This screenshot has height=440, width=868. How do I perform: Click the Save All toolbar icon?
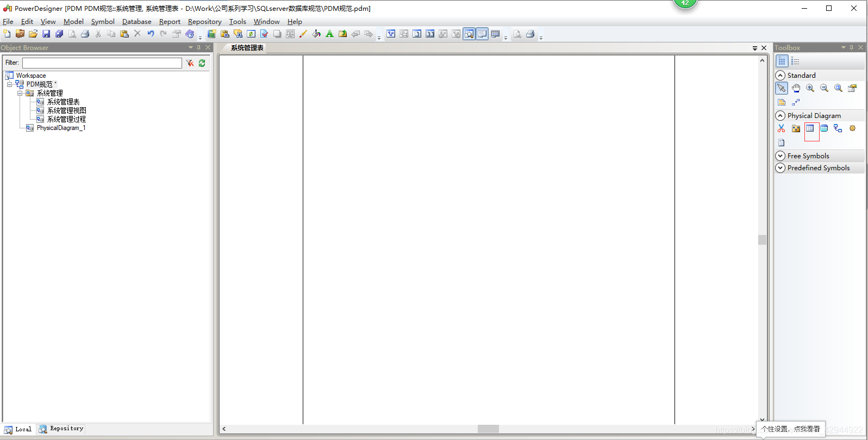click(59, 34)
